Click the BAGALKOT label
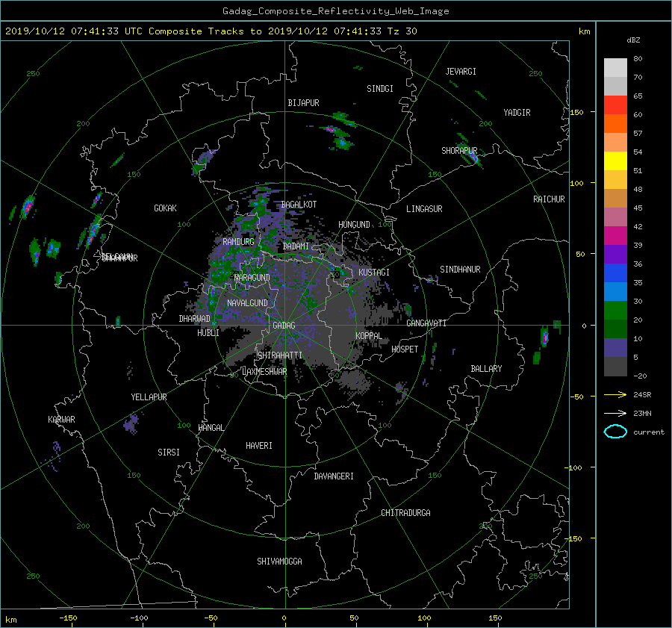Screen dimensions: 672x628 click(299, 205)
